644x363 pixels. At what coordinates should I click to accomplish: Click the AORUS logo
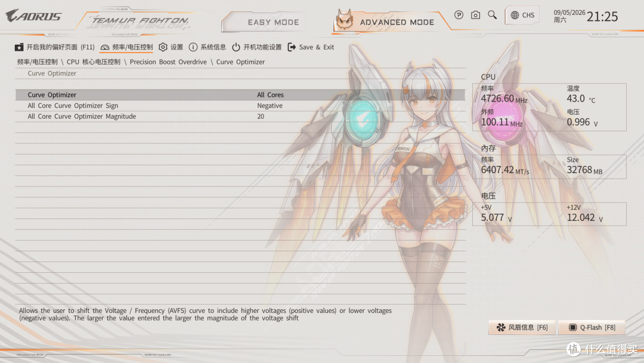(x=33, y=16)
